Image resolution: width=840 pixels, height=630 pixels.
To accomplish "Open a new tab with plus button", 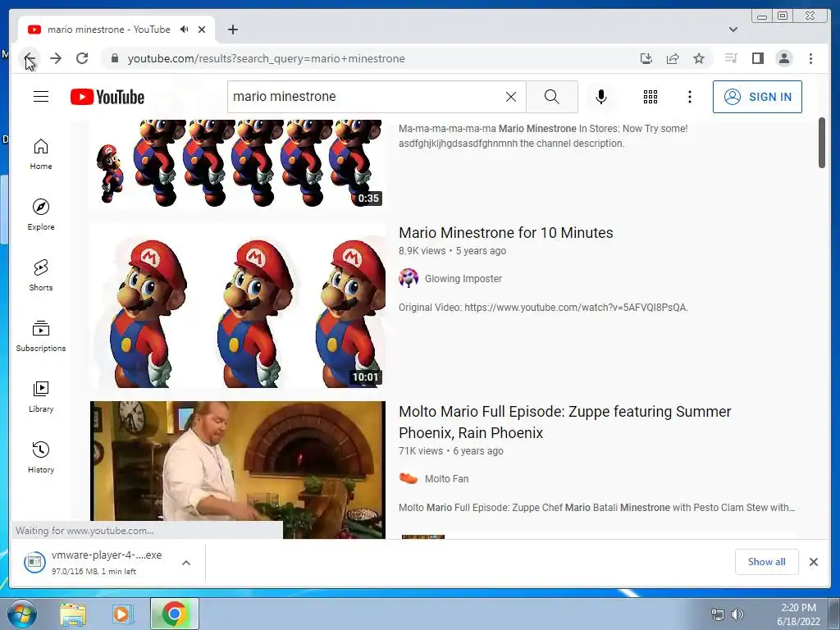I will click(232, 30).
